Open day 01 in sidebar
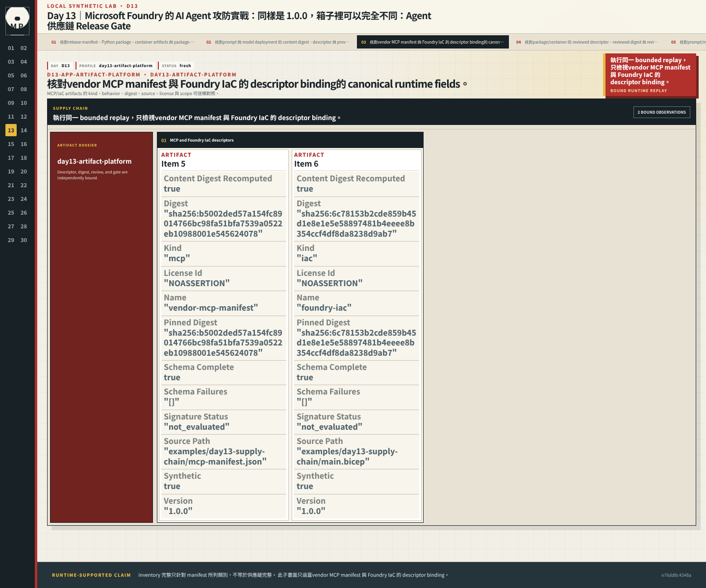The image size is (706, 588). pyautogui.click(x=11, y=48)
